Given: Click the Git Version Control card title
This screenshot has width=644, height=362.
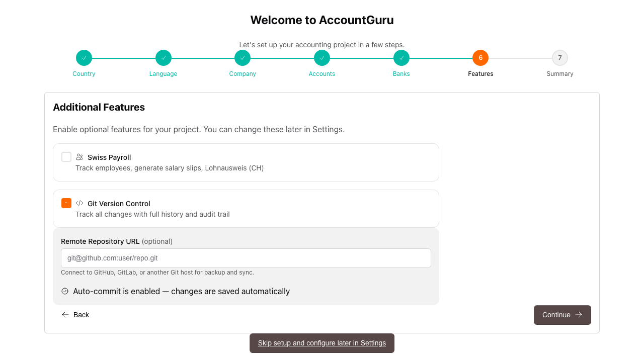Looking at the screenshot, I should coord(119,204).
